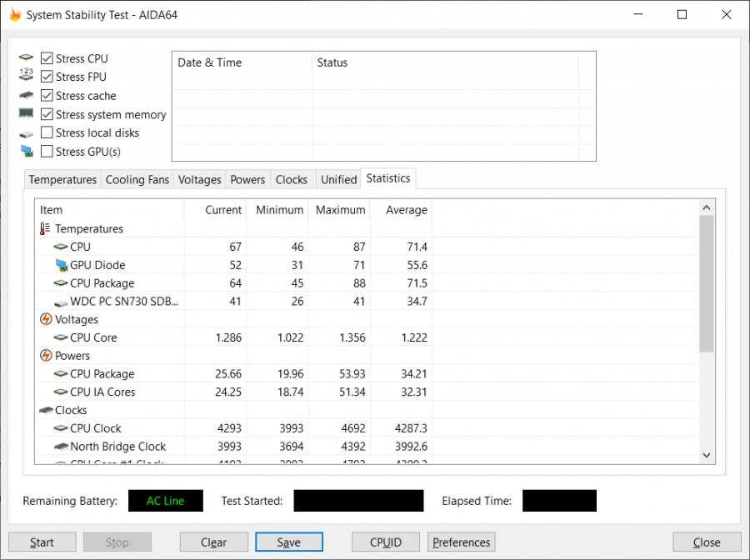Click the dark chip icon of Clocks group
Screen dimensions: 750x560
click(46, 410)
